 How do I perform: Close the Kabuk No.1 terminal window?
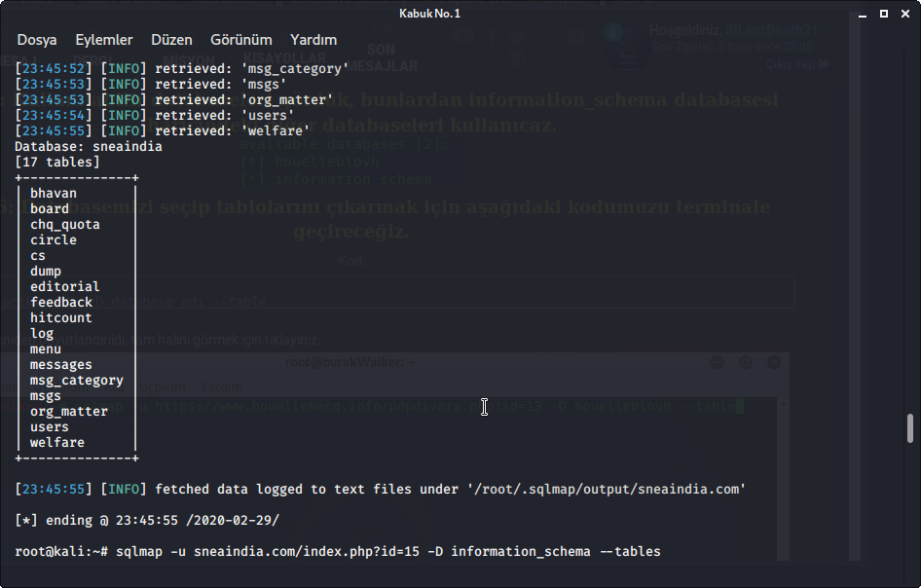click(905, 14)
